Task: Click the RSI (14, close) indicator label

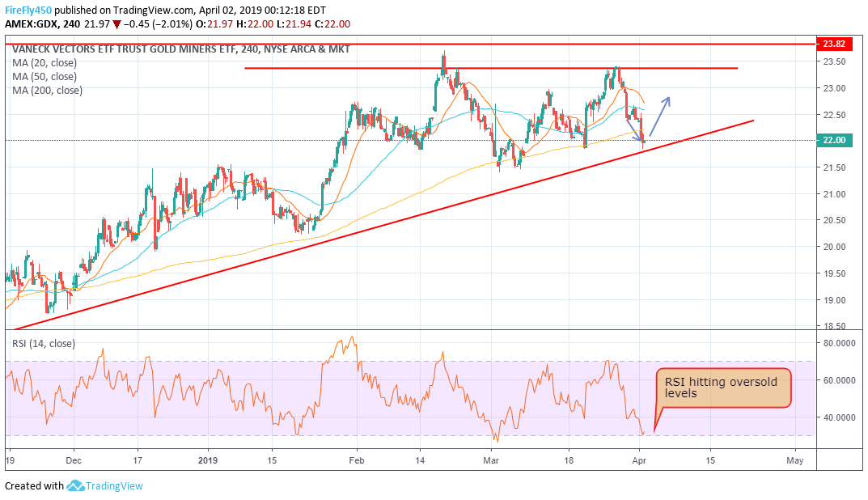Action: click(44, 343)
